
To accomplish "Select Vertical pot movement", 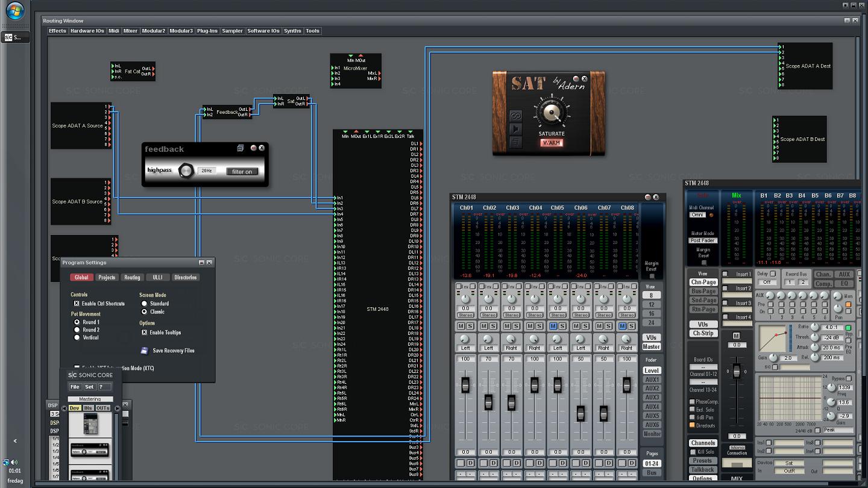I will (x=77, y=337).
